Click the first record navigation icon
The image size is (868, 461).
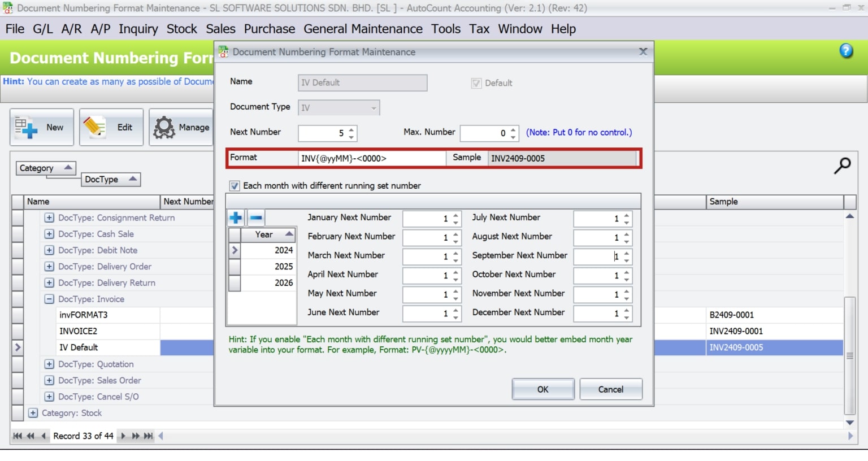[16, 436]
